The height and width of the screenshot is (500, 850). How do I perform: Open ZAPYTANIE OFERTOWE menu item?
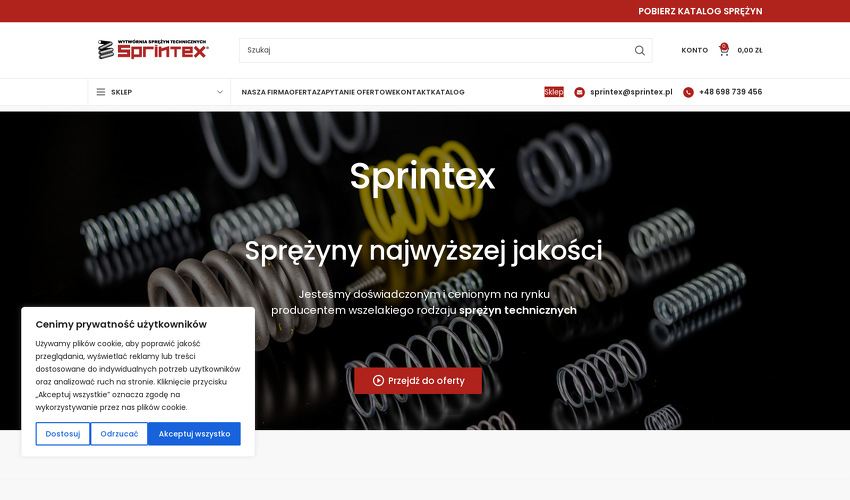pyautogui.click(x=356, y=92)
